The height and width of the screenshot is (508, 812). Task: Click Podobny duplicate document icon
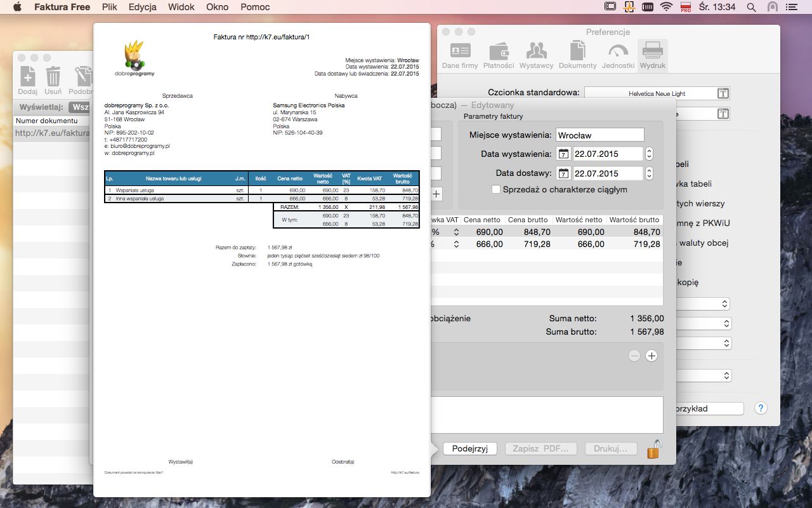pyautogui.click(x=81, y=80)
